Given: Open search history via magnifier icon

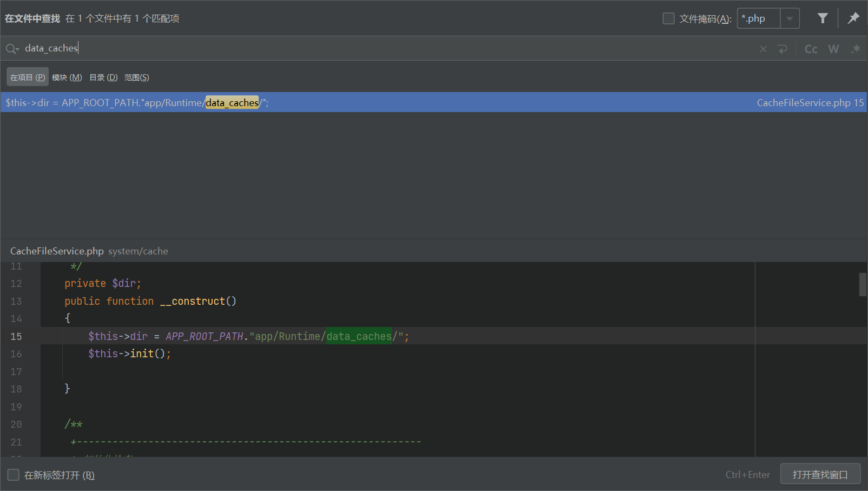Looking at the screenshot, I should pyautogui.click(x=12, y=49).
